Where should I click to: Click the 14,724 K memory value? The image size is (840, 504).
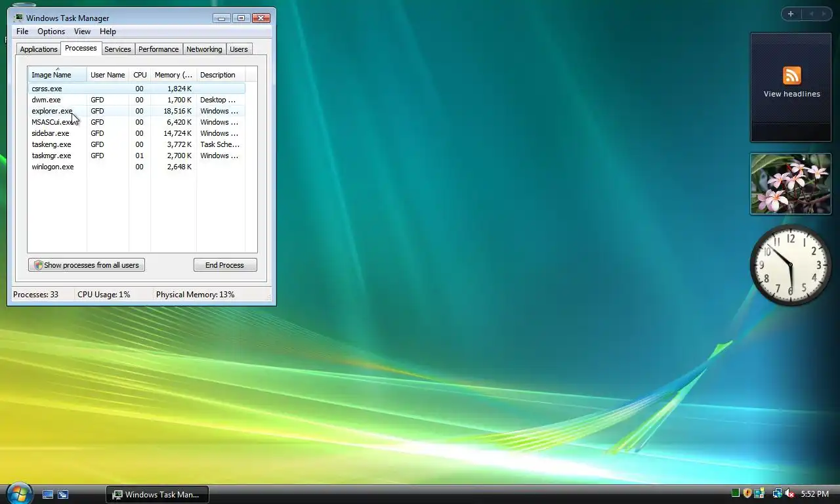[x=177, y=133]
